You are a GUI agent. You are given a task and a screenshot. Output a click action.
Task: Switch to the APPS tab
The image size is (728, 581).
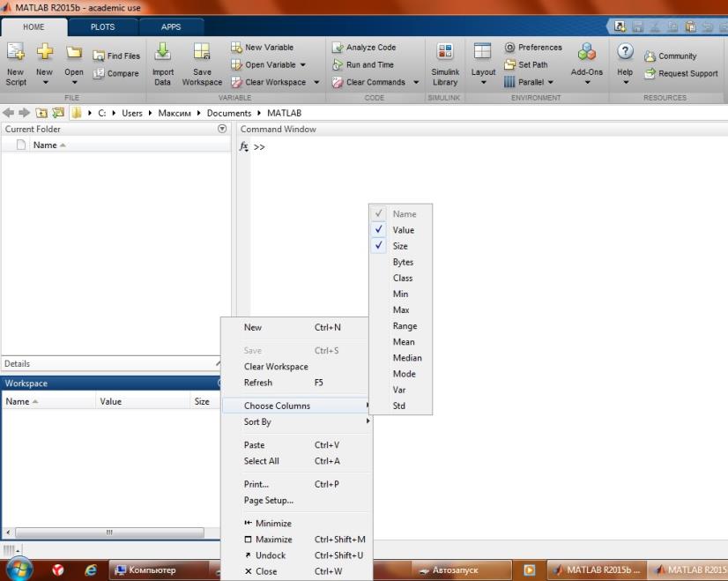click(x=171, y=27)
